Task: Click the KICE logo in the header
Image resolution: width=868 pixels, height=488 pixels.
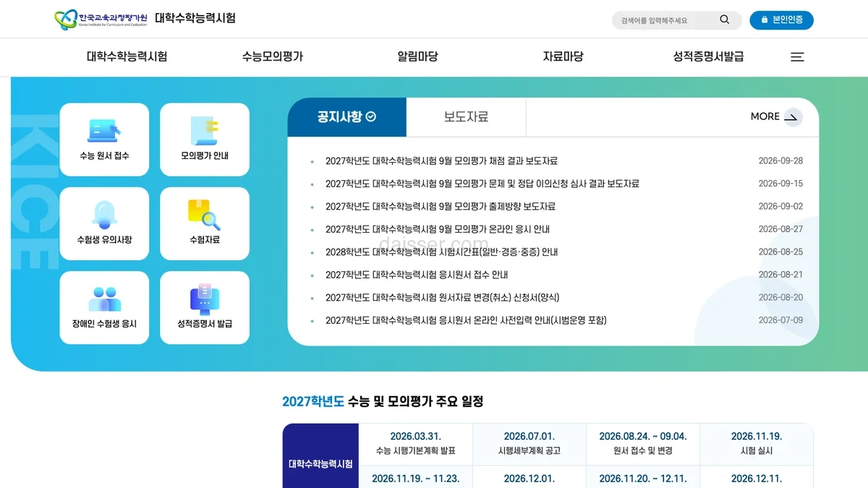Action: (x=101, y=20)
